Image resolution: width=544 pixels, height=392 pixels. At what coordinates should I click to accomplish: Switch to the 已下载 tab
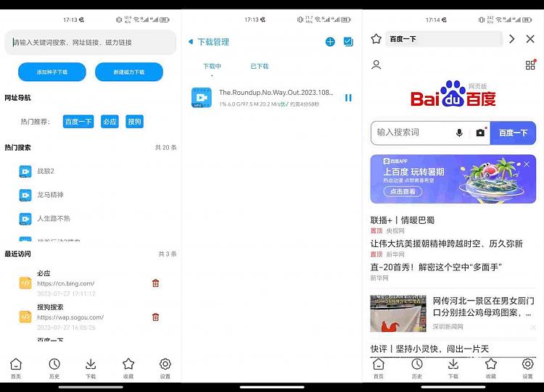coord(260,66)
